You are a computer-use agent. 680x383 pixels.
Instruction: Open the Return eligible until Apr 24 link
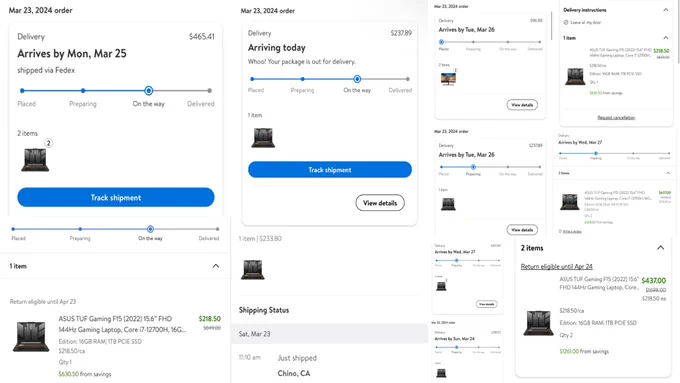click(556, 266)
